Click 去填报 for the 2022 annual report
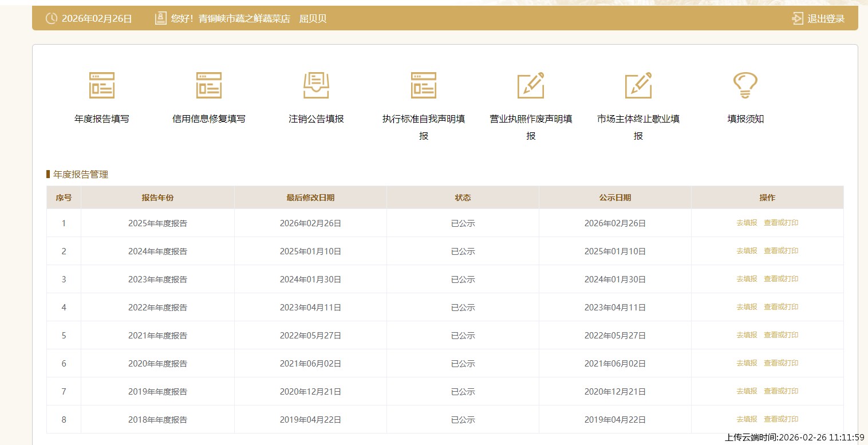The image size is (868, 445). click(x=747, y=307)
